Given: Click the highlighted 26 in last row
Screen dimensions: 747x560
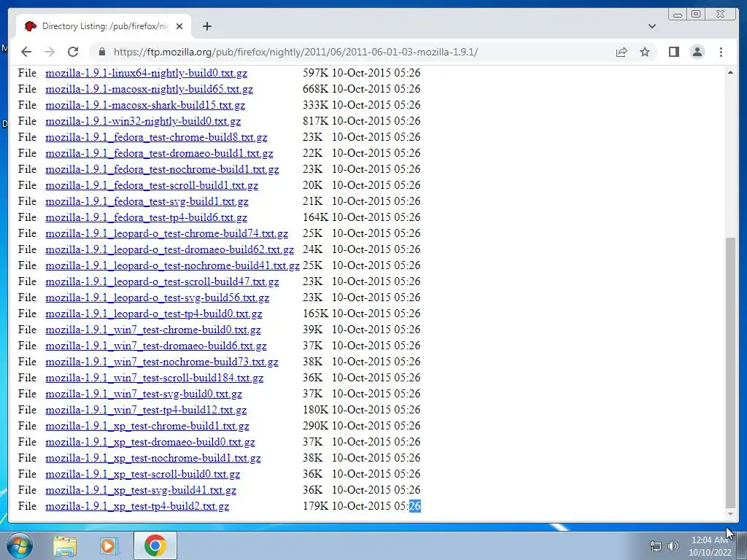Looking at the screenshot, I should [x=415, y=506].
